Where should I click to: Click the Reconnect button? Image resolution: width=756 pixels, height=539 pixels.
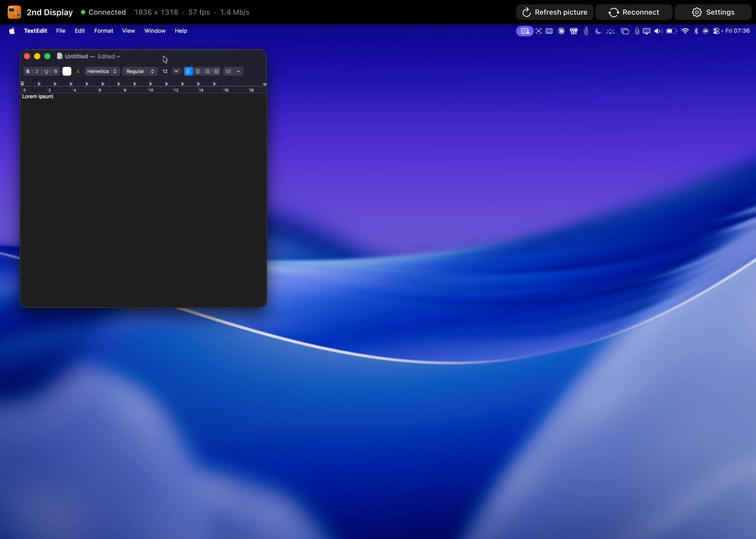(634, 12)
